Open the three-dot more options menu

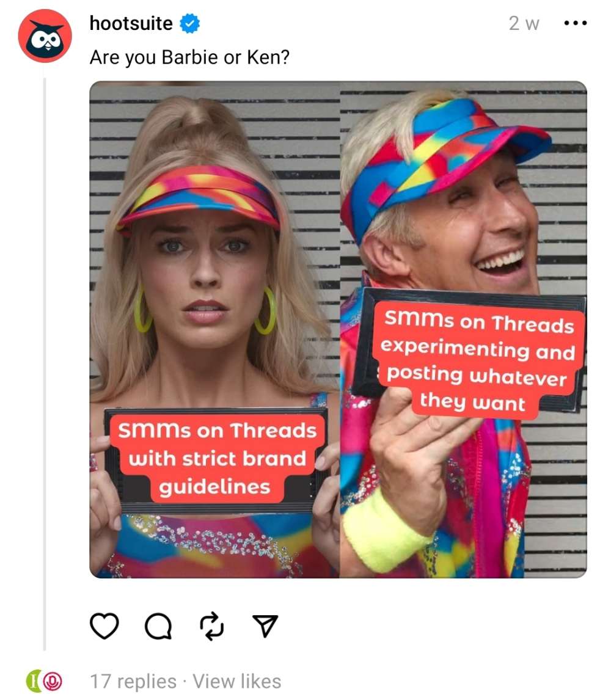(576, 23)
